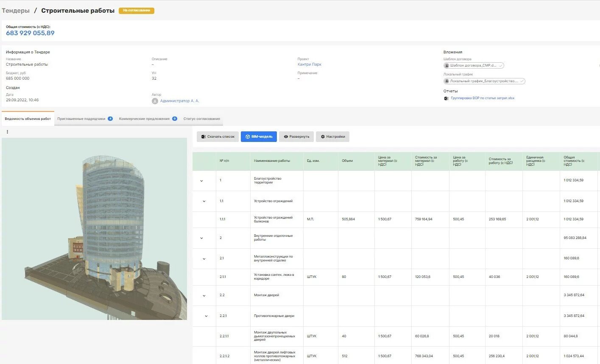Click the badge count on Коммерческие предложения
This screenshot has width=600, height=364.
(x=175, y=119)
